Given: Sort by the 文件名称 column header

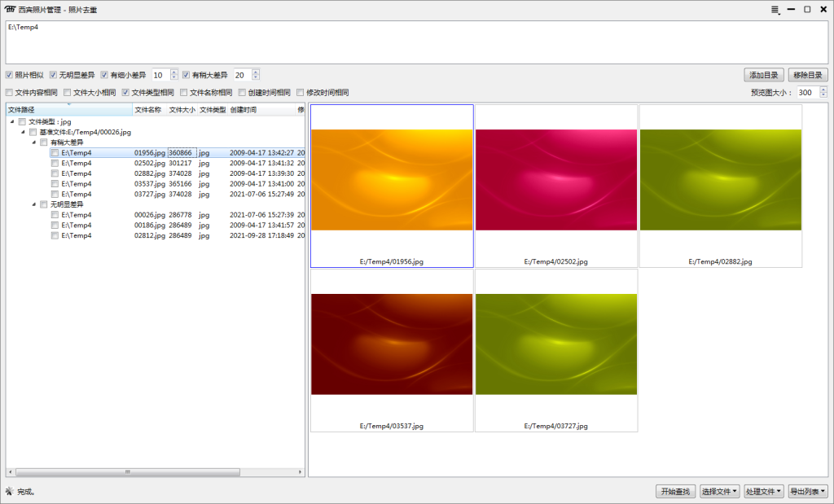Looking at the screenshot, I should 150,110.
